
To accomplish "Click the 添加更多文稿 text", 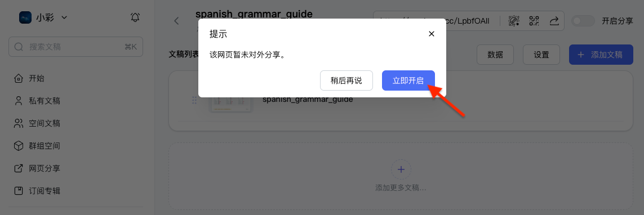I will (x=401, y=189).
